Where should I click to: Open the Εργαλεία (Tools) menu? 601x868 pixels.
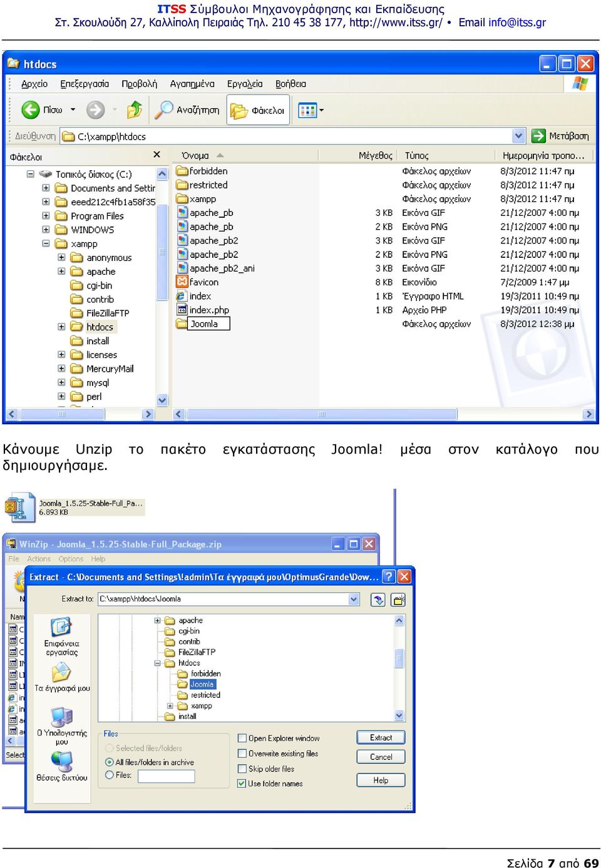pyautogui.click(x=245, y=84)
